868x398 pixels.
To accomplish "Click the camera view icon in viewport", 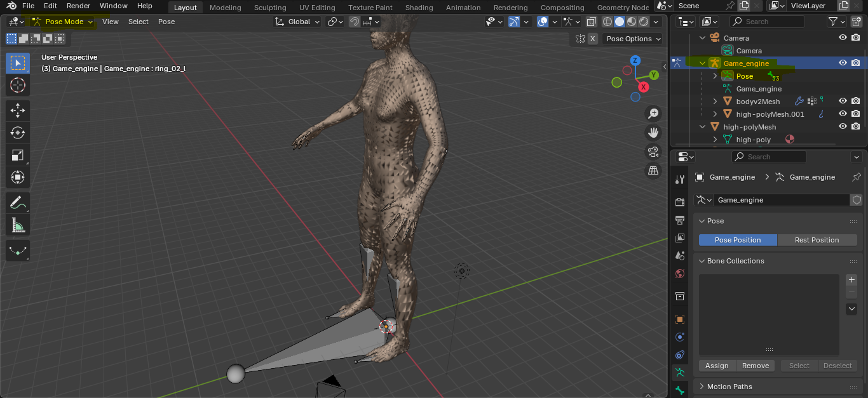I will click(653, 152).
